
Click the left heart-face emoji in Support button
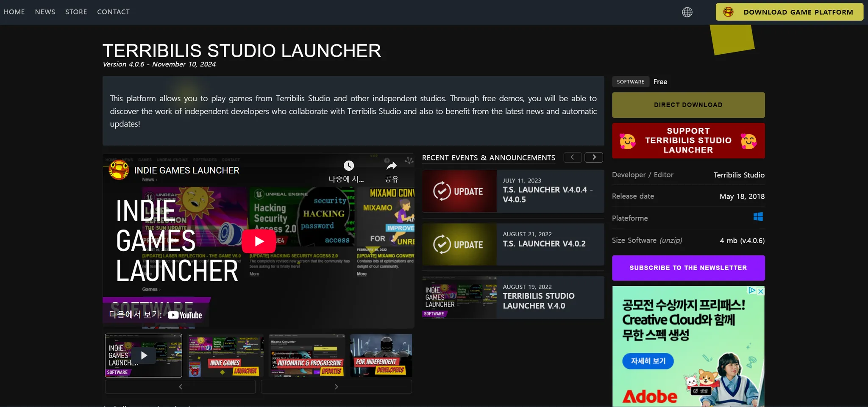(x=627, y=141)
